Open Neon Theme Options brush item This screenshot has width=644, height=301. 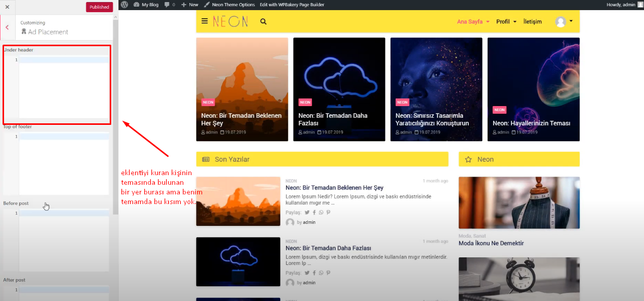[230, 5]
